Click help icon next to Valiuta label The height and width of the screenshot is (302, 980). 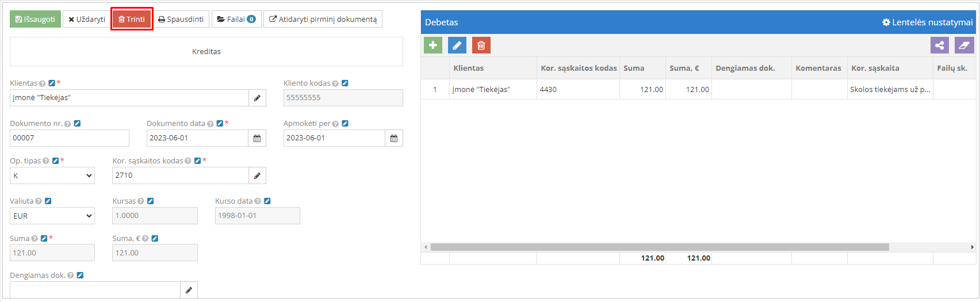point(39,201)
